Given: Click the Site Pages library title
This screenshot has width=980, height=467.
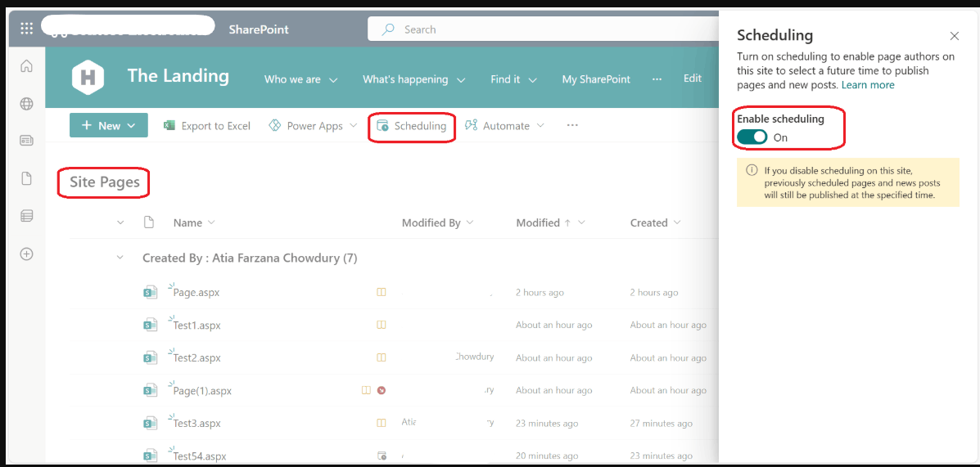Looking at the screenshot, I should point(104,183).
